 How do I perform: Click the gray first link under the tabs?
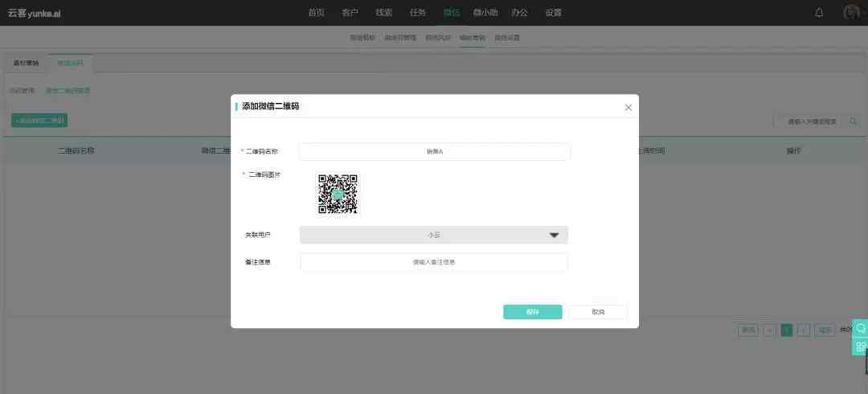pyautogui.click(x=23, y=90)
